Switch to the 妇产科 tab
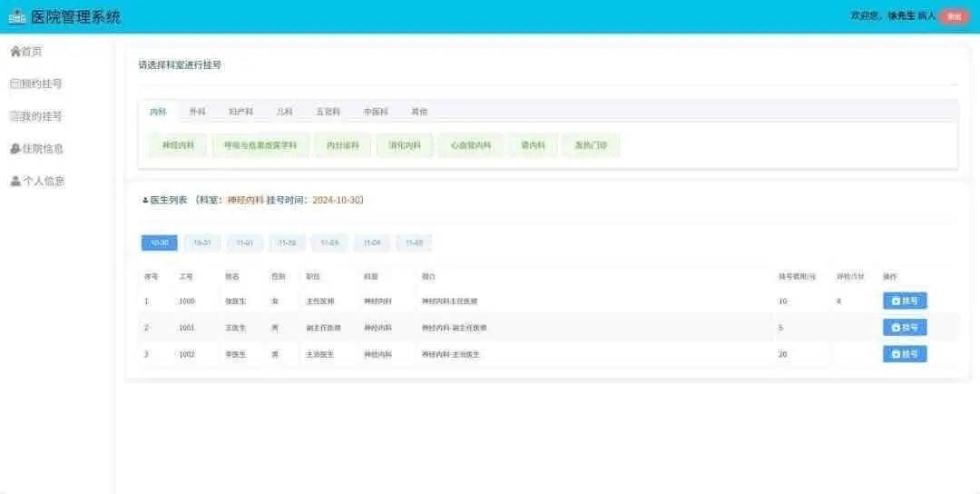This screenshot has width=980, height=494. click(x=240, y=112)
